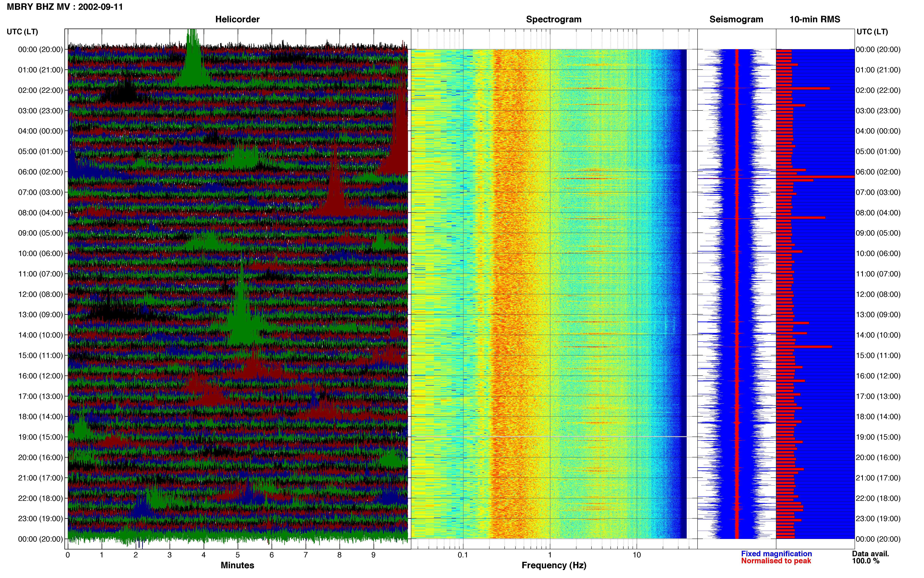Click the 'Frequency (Hz)' axis label
Screen dimensions: 924x578
pyautogui.click(x=554, y=565)
